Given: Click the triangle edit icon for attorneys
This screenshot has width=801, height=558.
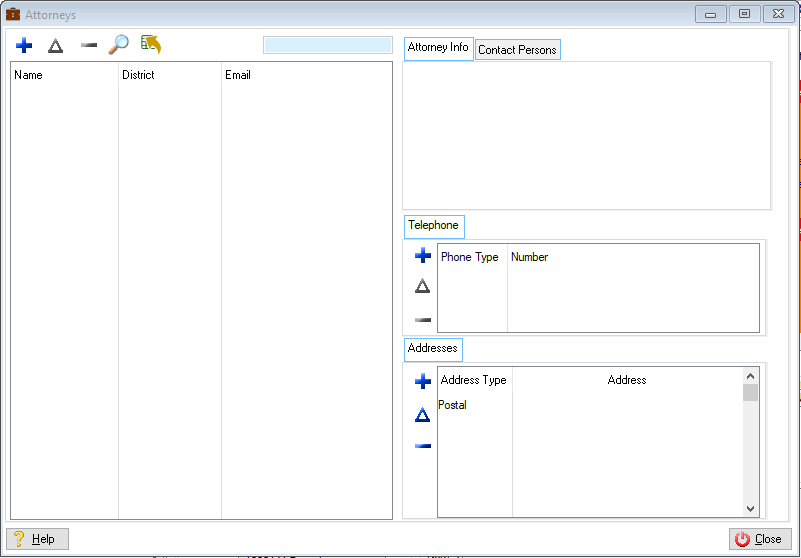Looking at the screenshot, I should tap(56, 45).
